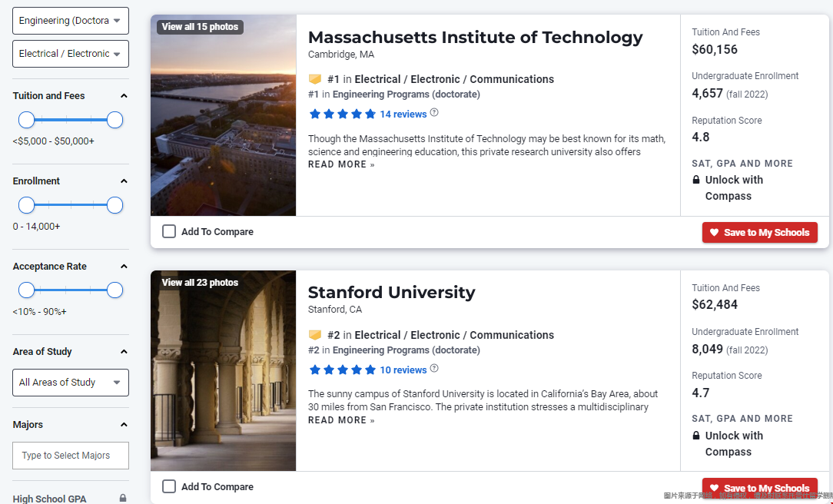
Task: Save MIT to My Schools
Action: tap(760, 232)
